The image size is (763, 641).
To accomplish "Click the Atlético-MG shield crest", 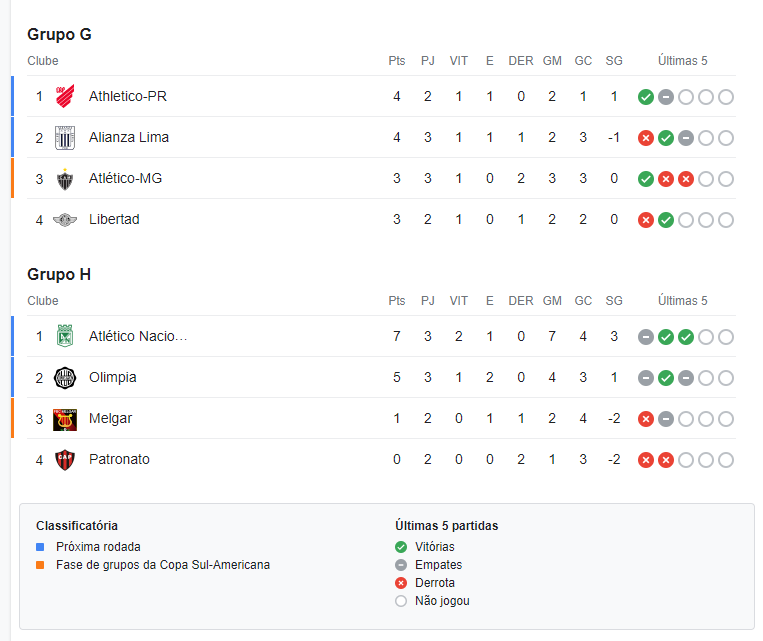I will coord(65,179).
